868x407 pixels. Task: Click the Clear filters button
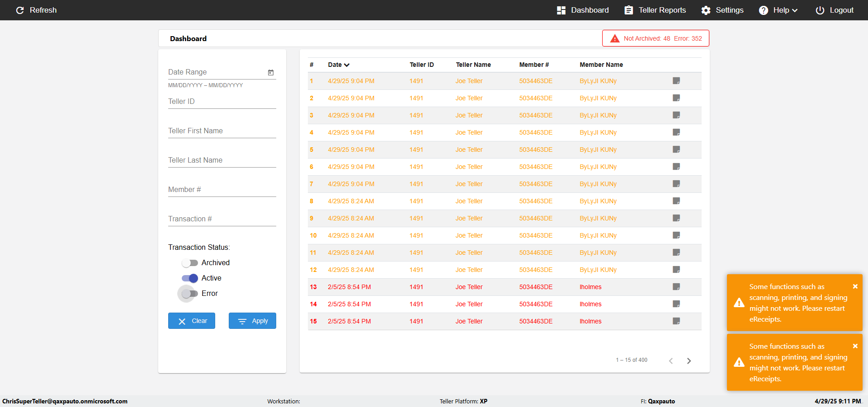click(x=192, y=321)
